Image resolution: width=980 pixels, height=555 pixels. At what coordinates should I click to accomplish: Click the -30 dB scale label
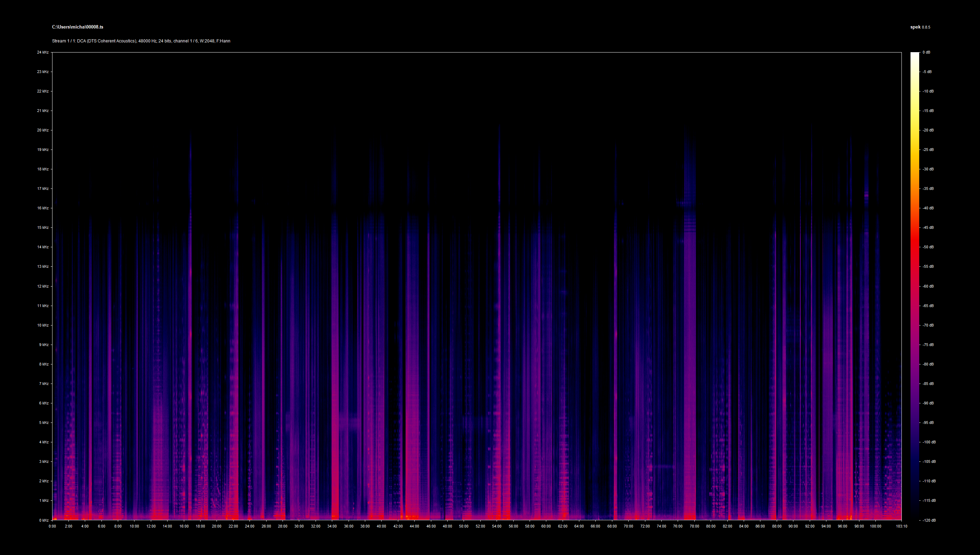(928, 169)
